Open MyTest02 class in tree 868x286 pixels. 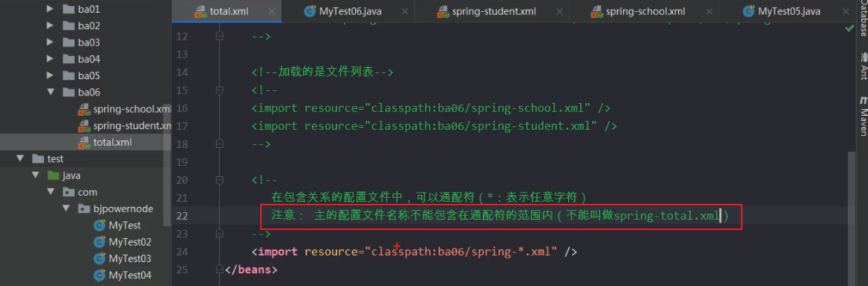pos(130,242)
